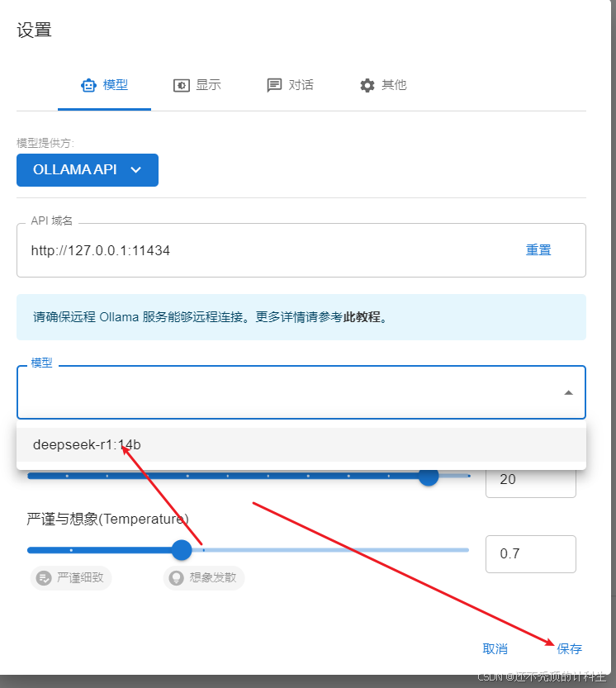Click the gear icon beside 其他
This screenshot has height=688, width=616.
(x=367, y=85)
